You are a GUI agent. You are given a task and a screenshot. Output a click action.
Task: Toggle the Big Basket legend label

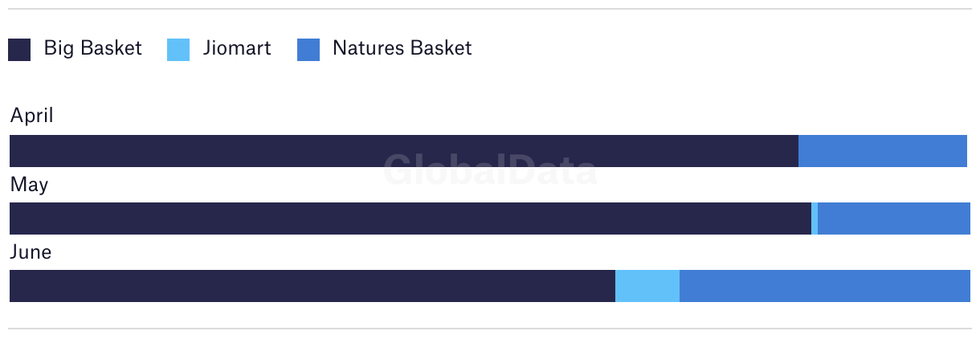click(x=92, y=48)
